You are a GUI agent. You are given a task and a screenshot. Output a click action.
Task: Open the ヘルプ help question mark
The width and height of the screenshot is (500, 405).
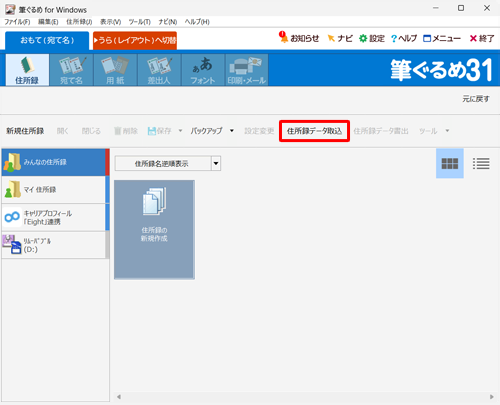pos(404,38)
